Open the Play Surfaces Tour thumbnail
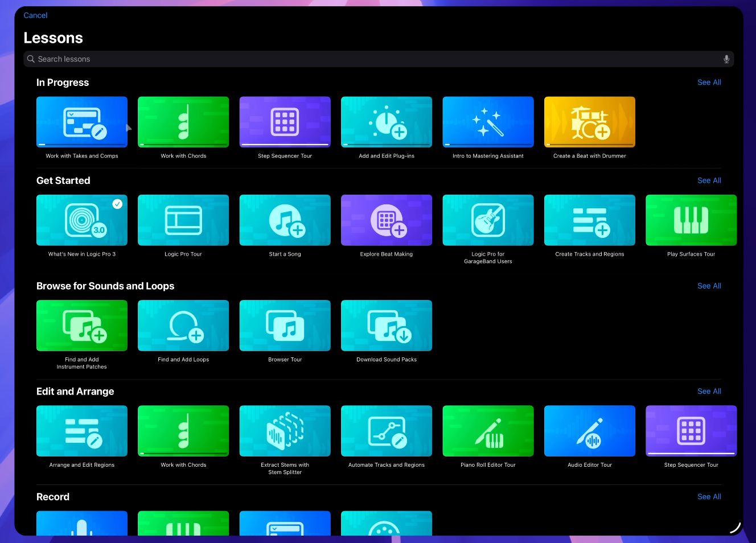The width and height of the screenshot is (756, 543). click(691, 220)
